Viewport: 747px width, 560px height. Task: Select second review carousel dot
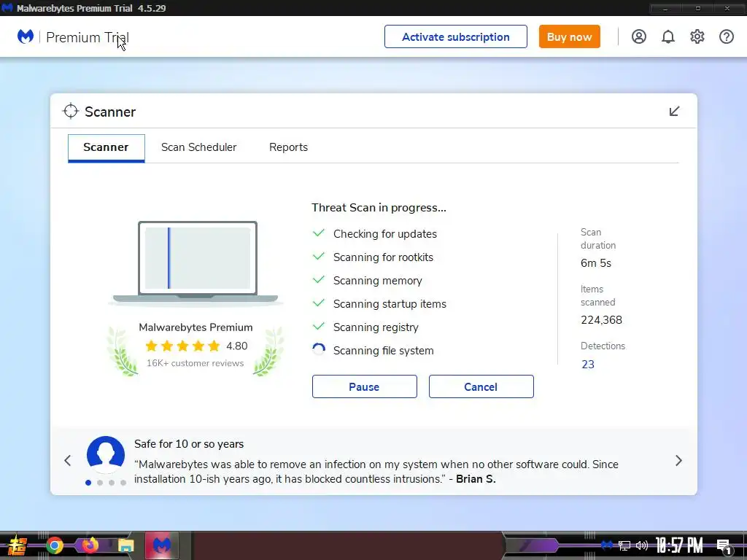[x=99, y=483]
